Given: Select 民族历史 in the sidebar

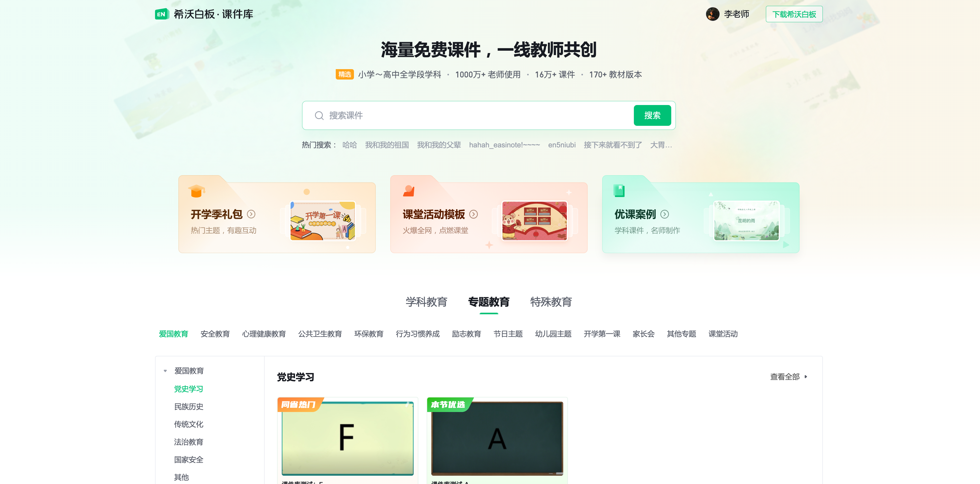Looking at the screenshot, I should (189, 407).
